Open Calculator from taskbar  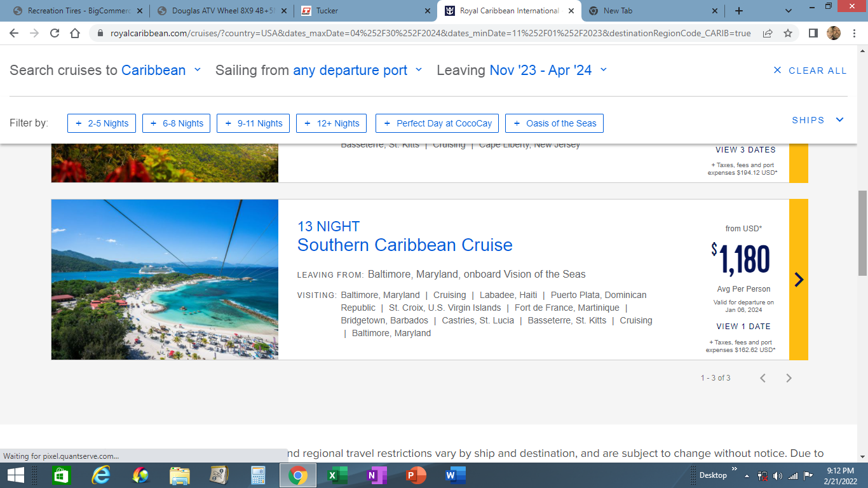coord(258,475)
